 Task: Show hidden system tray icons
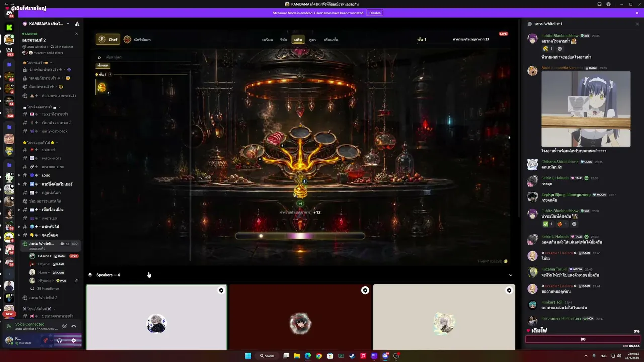coord(586,356)
